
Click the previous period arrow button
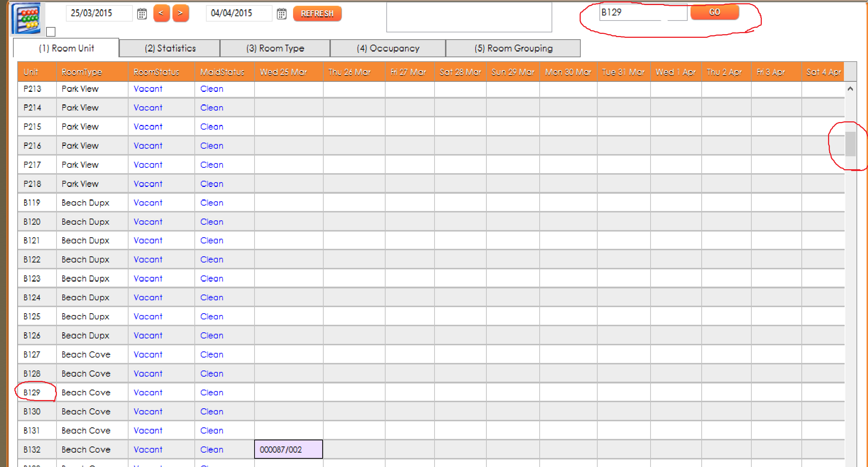pyautogui.click(x=161, y=13)
